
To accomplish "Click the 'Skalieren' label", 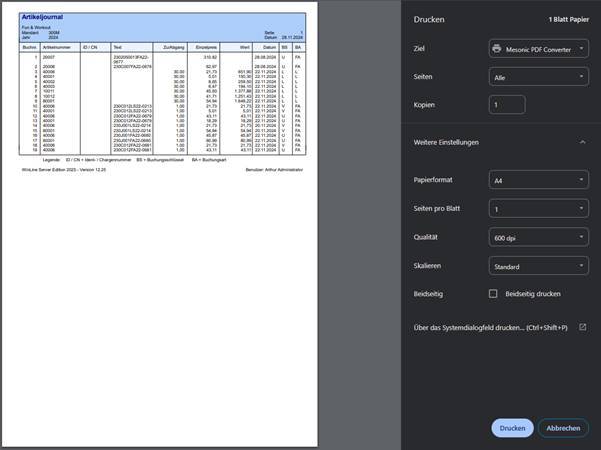I will click(x=427, y=266).
